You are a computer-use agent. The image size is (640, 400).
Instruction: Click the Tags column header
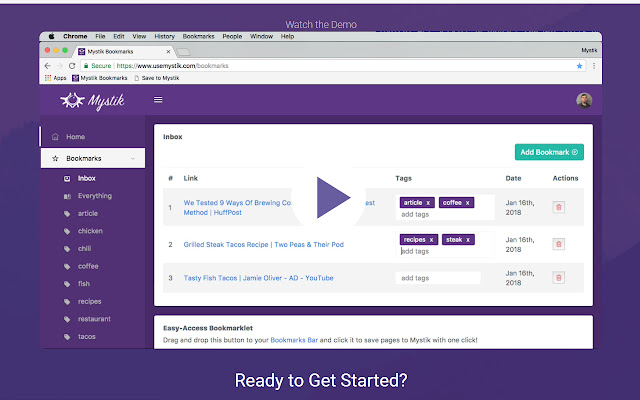coord(403,178)
